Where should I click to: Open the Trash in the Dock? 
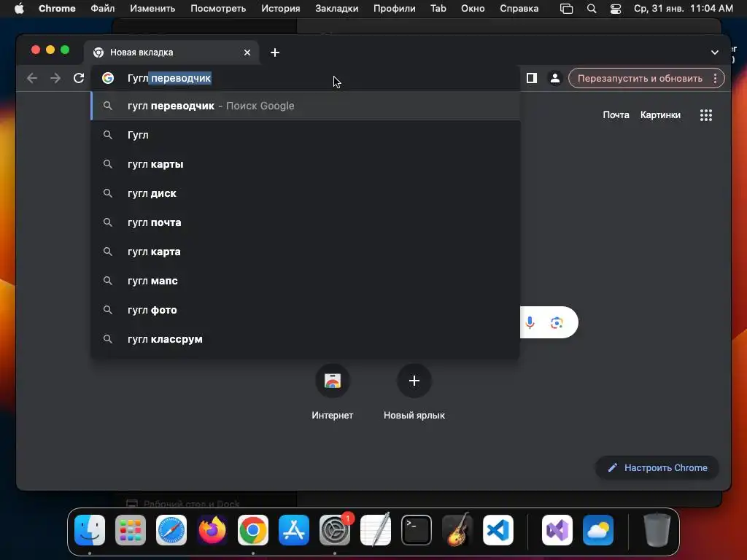click(657, 529)
